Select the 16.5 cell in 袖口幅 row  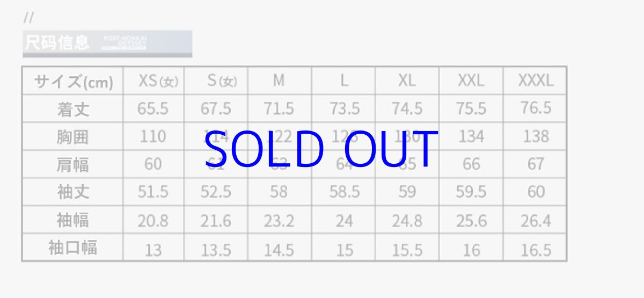pyautogui.click(x=535, y=249)
